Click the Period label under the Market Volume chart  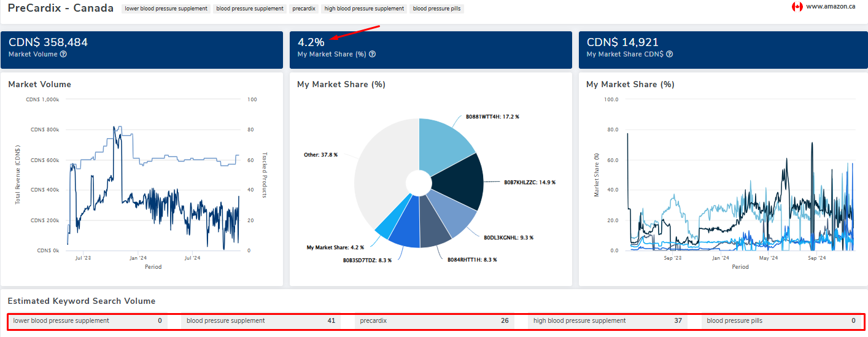tap(153, 267)
